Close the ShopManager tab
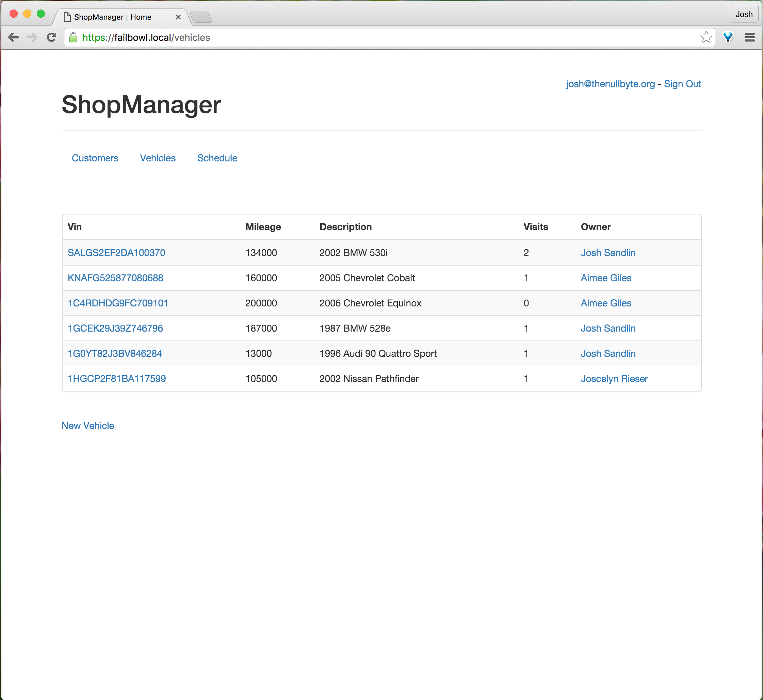This screenshot has width=763, height=700. (x=178, y=17)
